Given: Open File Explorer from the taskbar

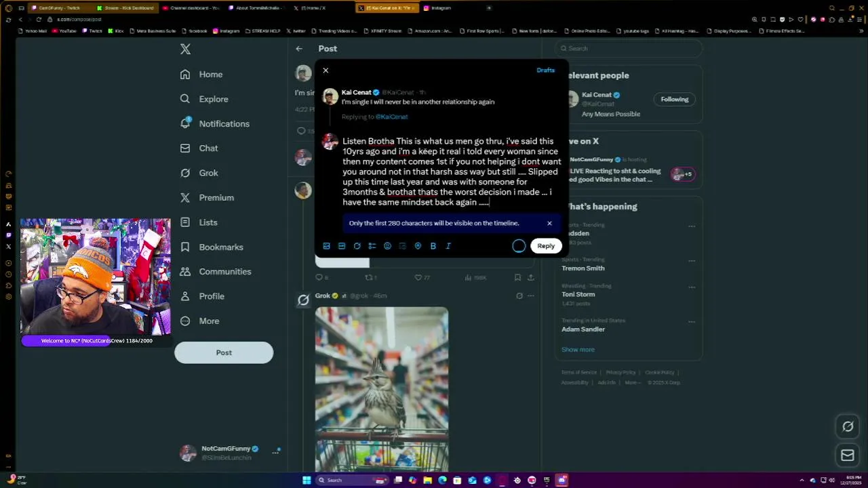Looking at the screenshot, I should pos(428,480).
